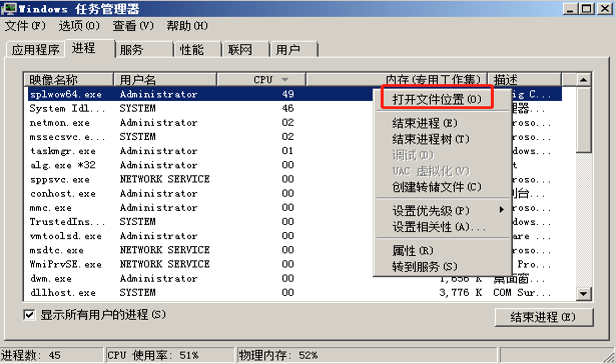Click scrollbar up arrow of process list

pos(583,80)
